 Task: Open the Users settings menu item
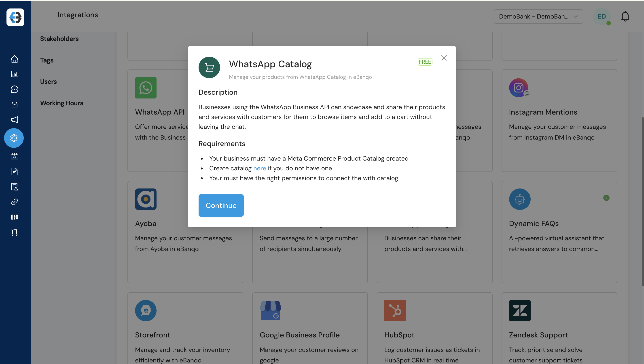pyautogui.click(x=48, y=82)
